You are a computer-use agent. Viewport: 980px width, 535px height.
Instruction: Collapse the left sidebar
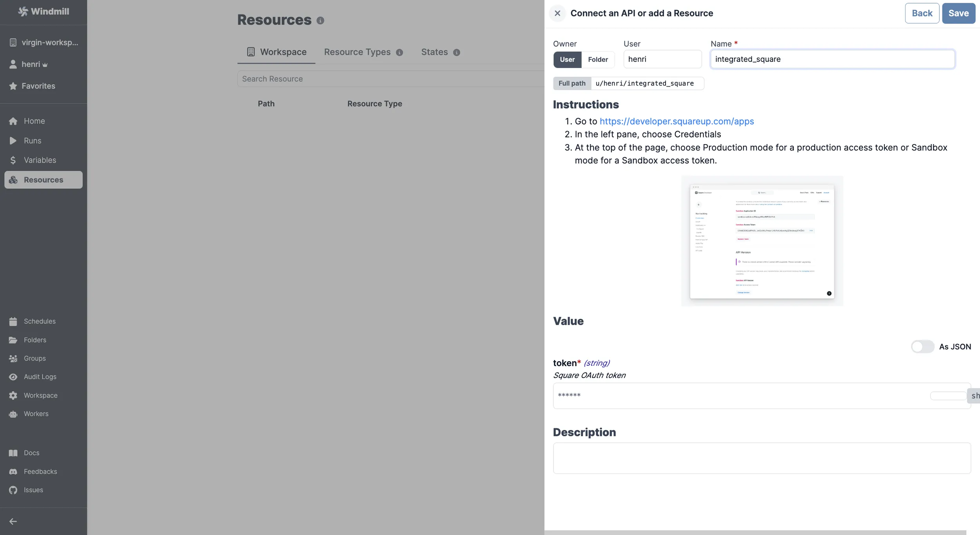click(13, 521)
